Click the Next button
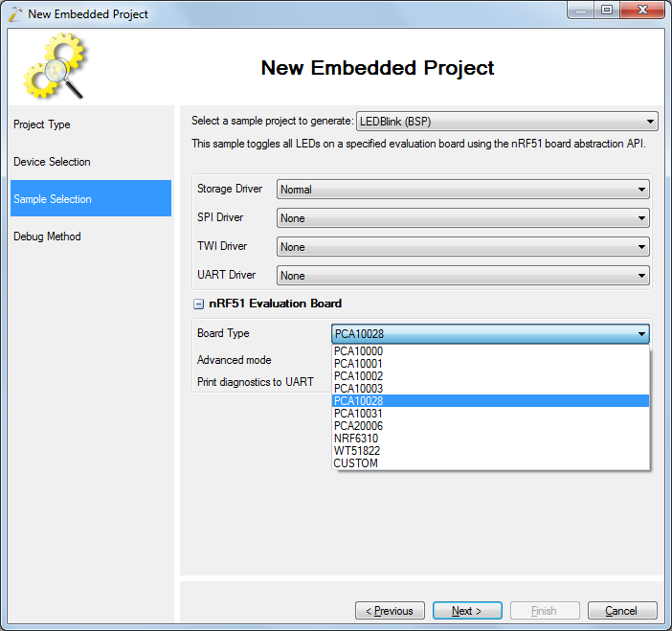672x631 pixels. coord(467,611)
